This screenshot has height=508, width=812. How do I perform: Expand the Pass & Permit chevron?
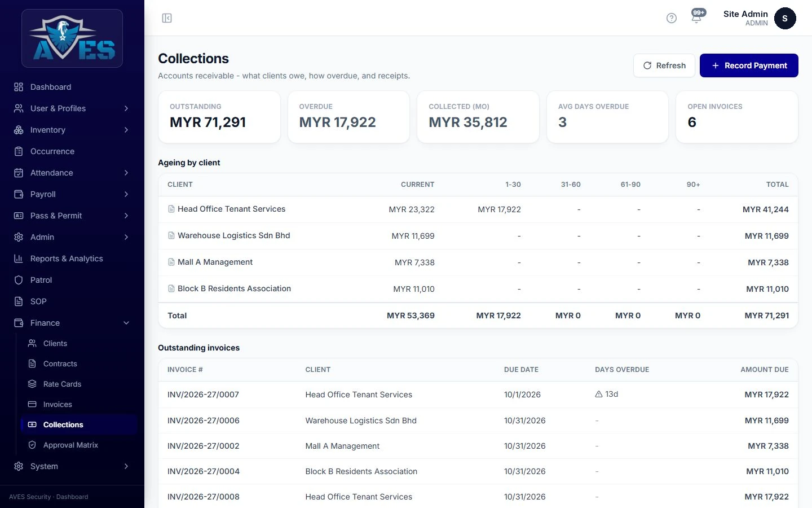pos(126,216)
